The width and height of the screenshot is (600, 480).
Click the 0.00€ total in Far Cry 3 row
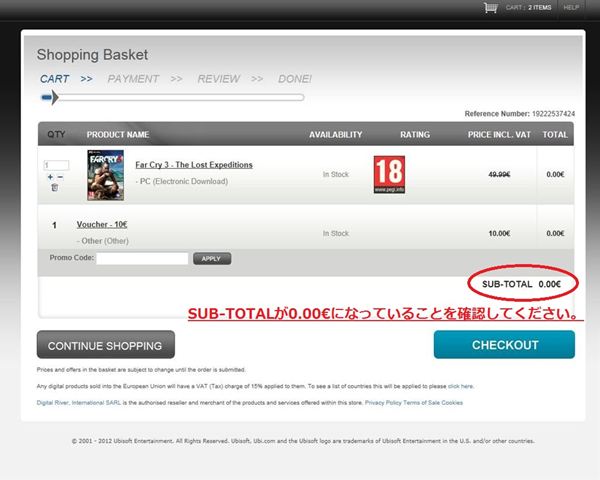(555, 175)
